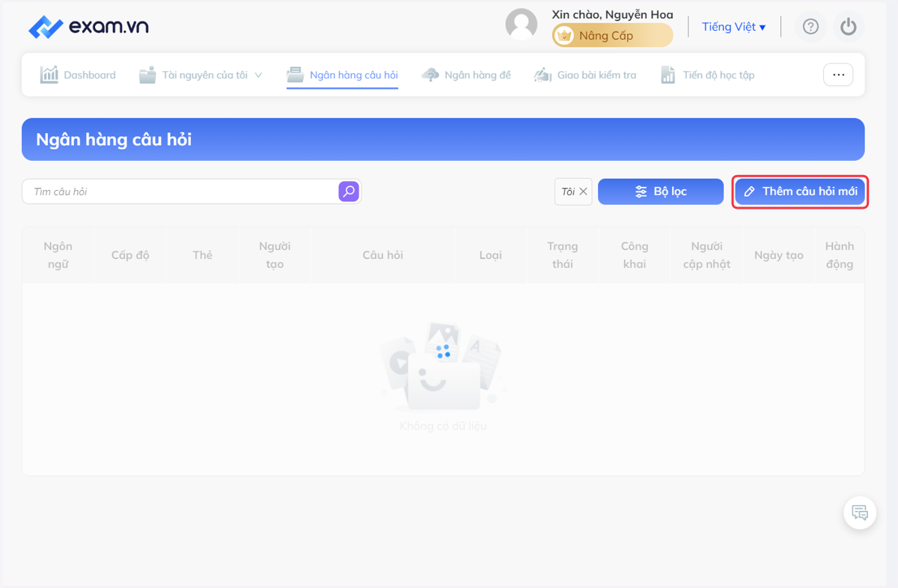Click the Xin chào, Nguyễn Hoa greeting
Viewport: 898px width, 588px height.
(x=612, y=14)
